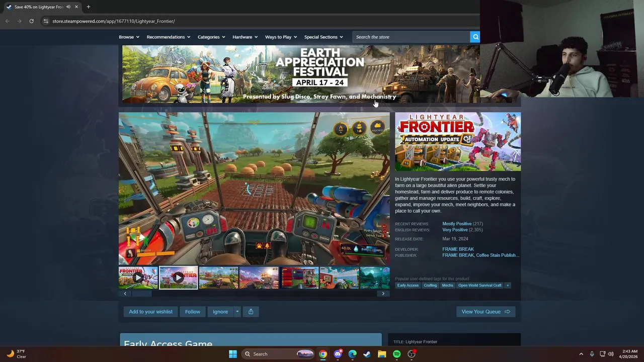
Task: Open the developer FRAME BREAK link
Action: [x=458, y=249]
